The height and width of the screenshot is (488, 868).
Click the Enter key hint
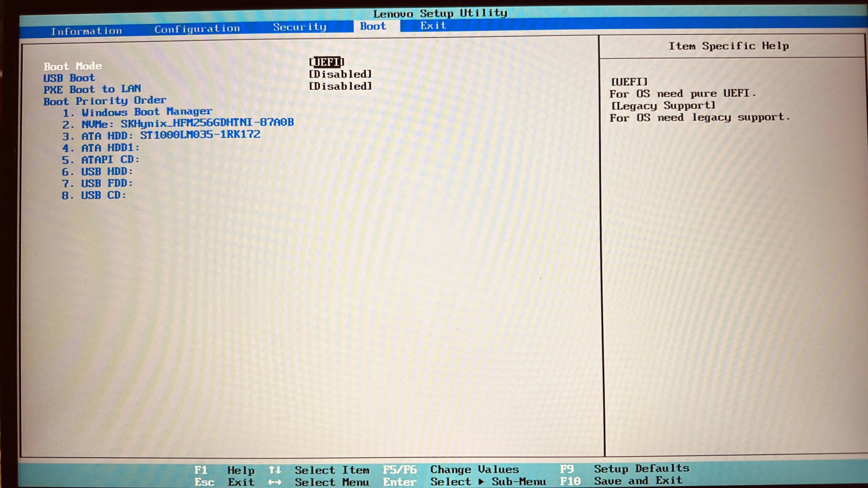click(400, 482)
